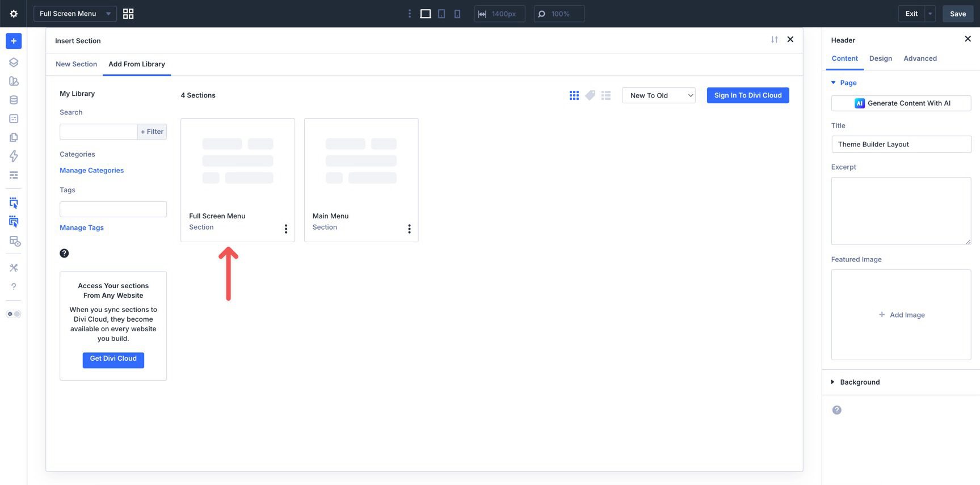Switch to the New Section tab

point(76,64)
